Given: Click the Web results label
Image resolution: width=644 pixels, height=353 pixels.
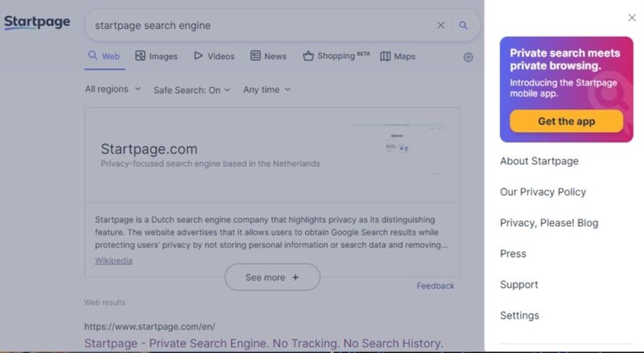Looking at the screenshot, I should click(x=105, y=302).
